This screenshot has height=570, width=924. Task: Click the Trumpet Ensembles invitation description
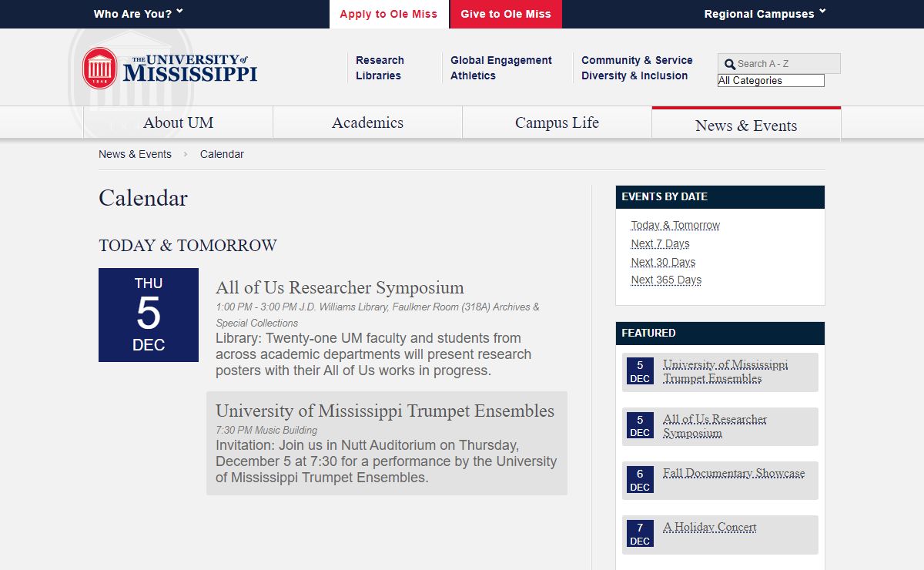pyautogui.click(x=386, y=461)
